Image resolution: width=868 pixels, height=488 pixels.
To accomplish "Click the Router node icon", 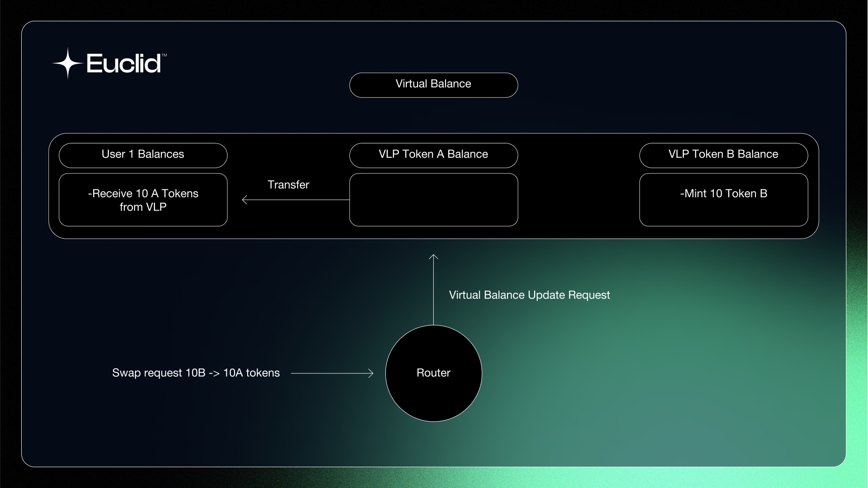I will point(433,373).
